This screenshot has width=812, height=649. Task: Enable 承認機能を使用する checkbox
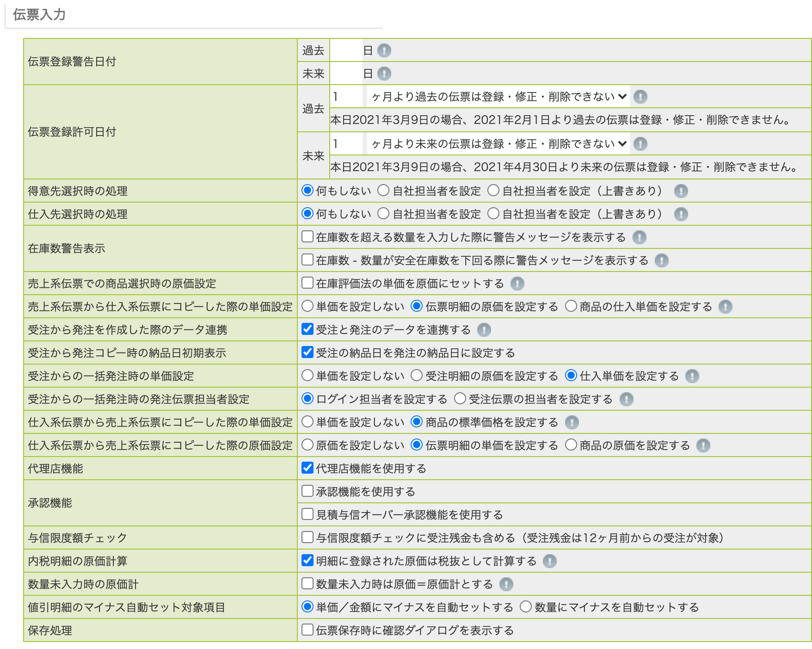(x=308, y=491)
